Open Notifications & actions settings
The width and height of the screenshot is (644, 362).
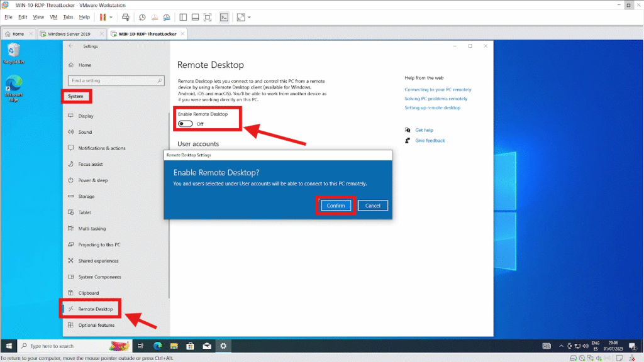(102, 148)
